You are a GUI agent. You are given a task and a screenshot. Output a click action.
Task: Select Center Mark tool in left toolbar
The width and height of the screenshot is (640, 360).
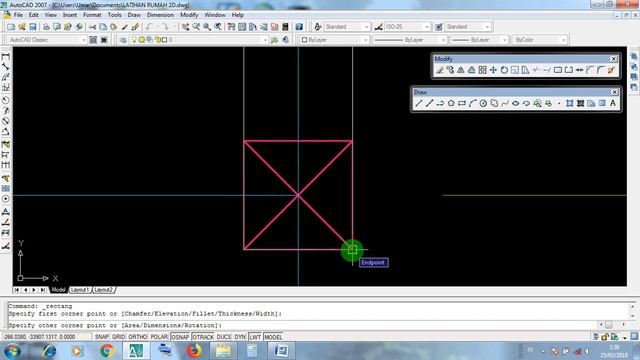tap(6, 199)
